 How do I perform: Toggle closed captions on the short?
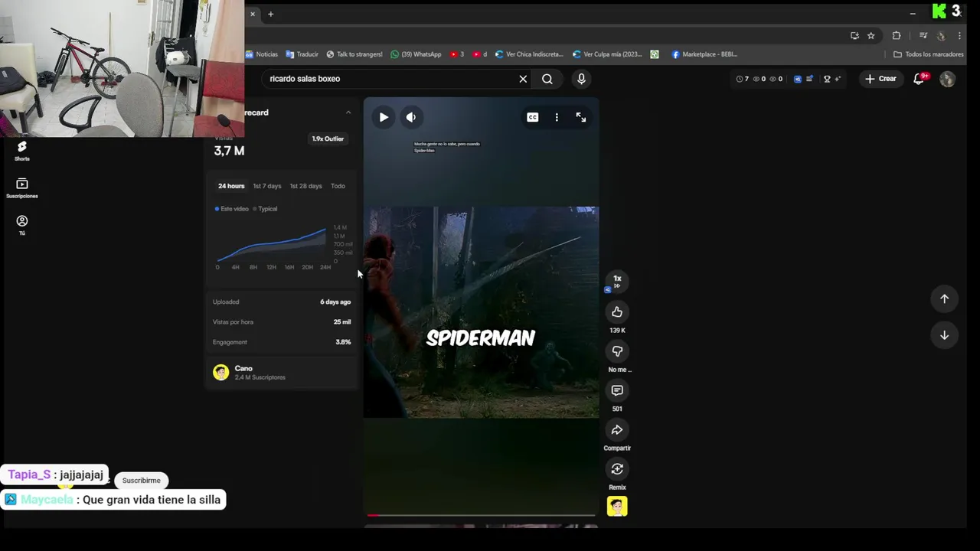[532, 117]
